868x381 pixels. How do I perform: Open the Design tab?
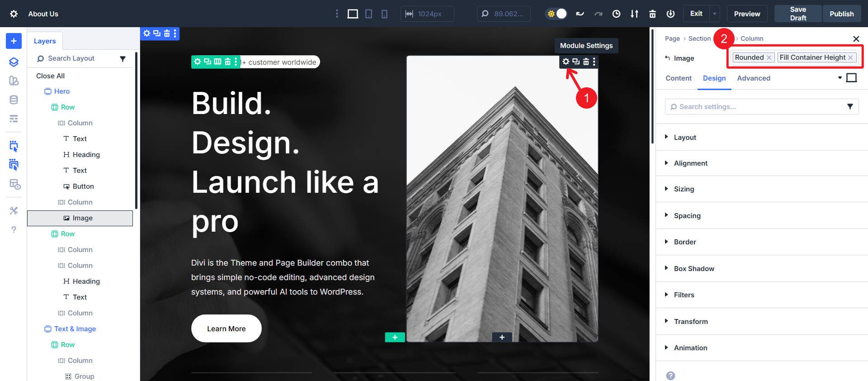714,78
